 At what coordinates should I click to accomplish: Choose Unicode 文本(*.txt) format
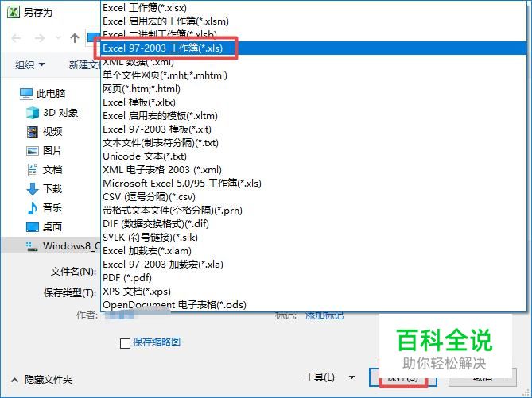point(314,156)
